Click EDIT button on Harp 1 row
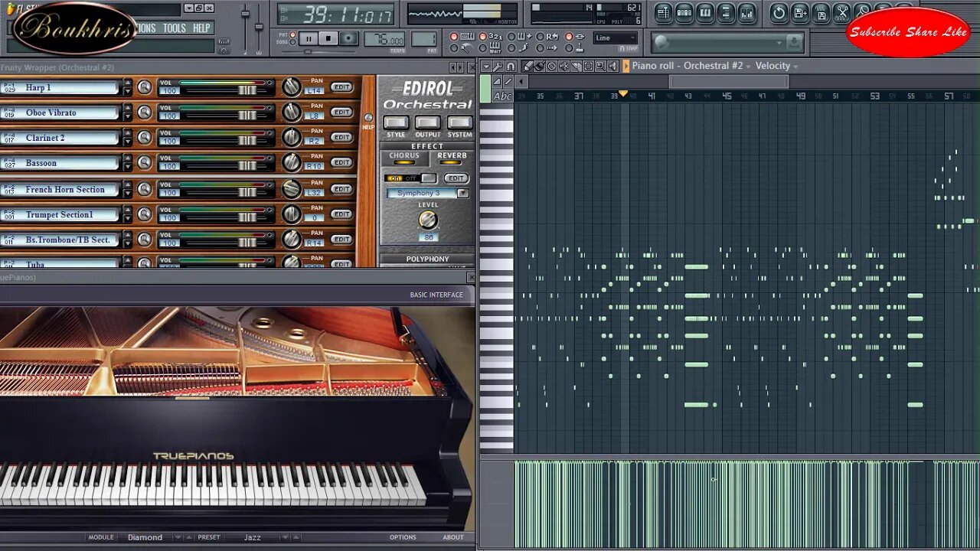This screenshot has width=980, height=551. 342,87
